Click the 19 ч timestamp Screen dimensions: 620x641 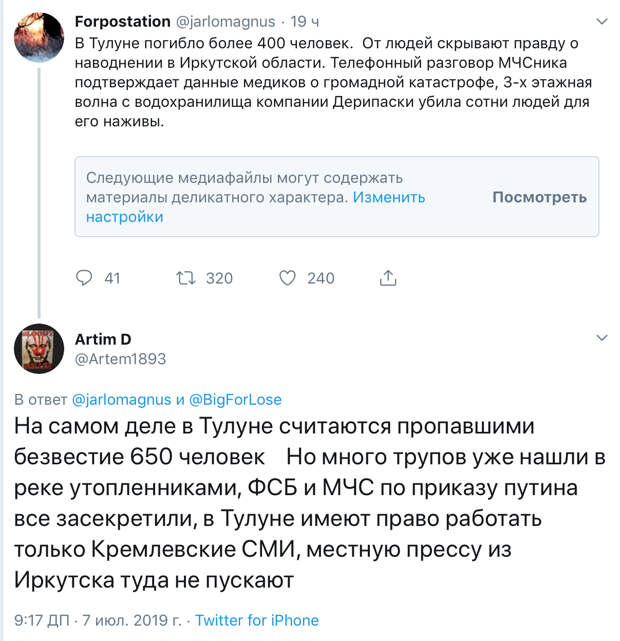click(304, 22)
